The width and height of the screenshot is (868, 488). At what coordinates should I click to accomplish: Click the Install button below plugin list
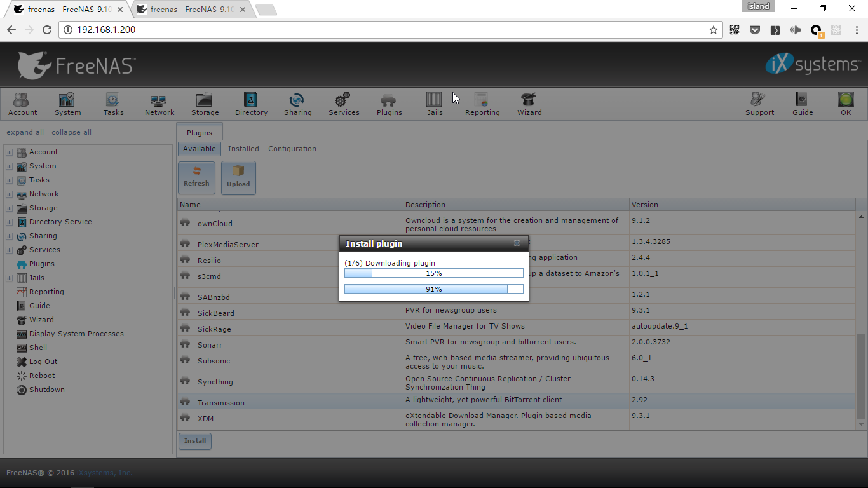tap(195, 441)
